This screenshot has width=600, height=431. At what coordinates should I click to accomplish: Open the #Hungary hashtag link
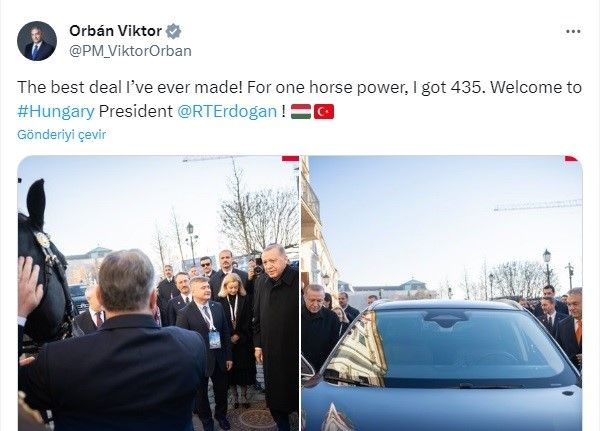(56, 111)
